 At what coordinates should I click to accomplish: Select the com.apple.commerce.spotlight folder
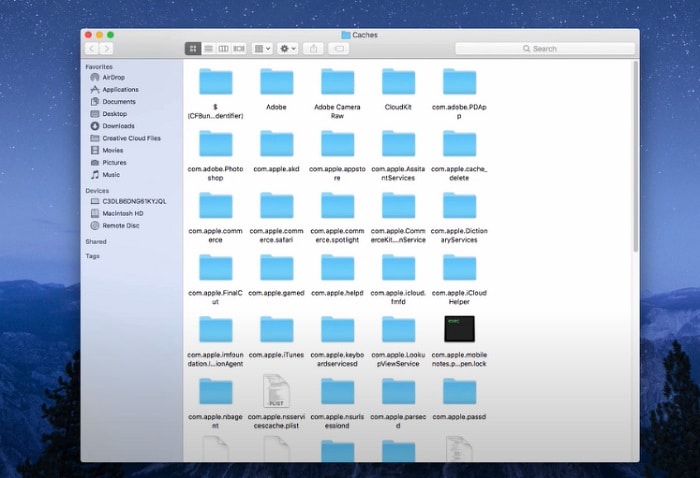pyautogui.click(x=338, y=206)
